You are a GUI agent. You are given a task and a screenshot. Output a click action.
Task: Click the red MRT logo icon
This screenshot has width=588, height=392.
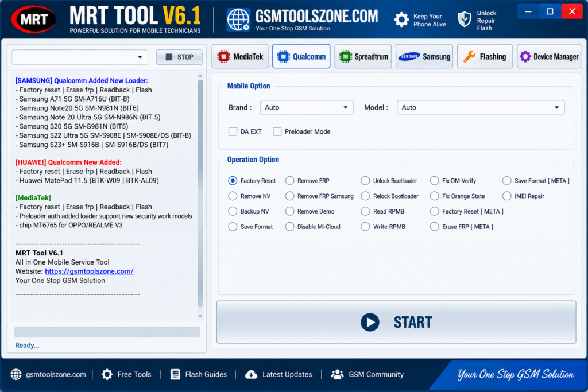pos(34,19)
